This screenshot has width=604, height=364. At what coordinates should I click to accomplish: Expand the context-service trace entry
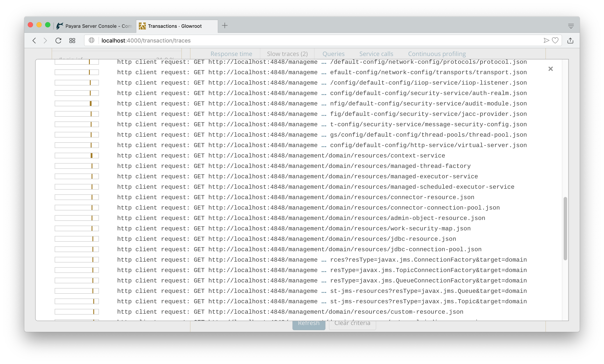coord(281,155)
